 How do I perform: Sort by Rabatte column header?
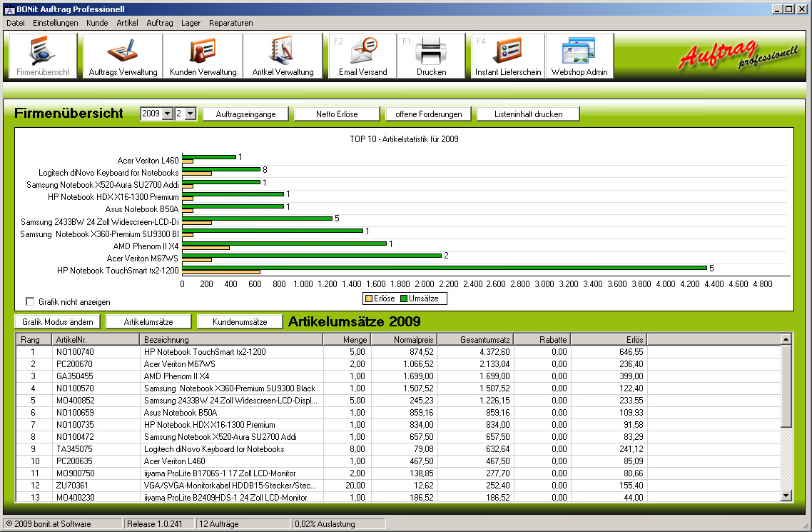click(542, 340)
